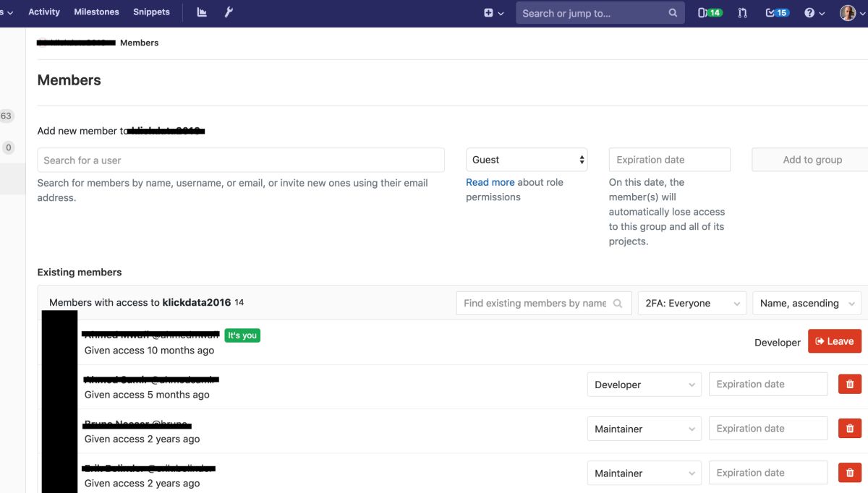Click the green It's you badge

coord(242,335)
